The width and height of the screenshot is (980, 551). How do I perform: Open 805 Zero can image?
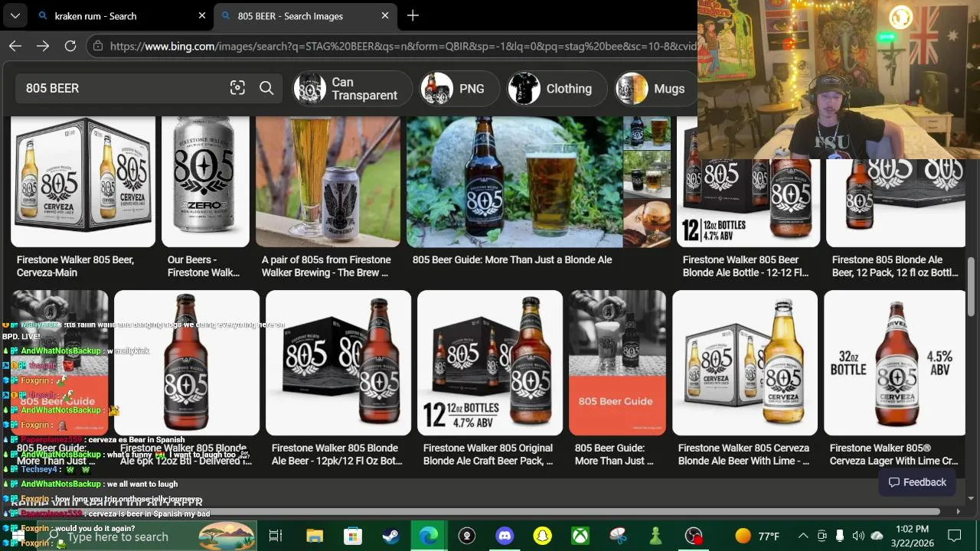tap(205, 181)
